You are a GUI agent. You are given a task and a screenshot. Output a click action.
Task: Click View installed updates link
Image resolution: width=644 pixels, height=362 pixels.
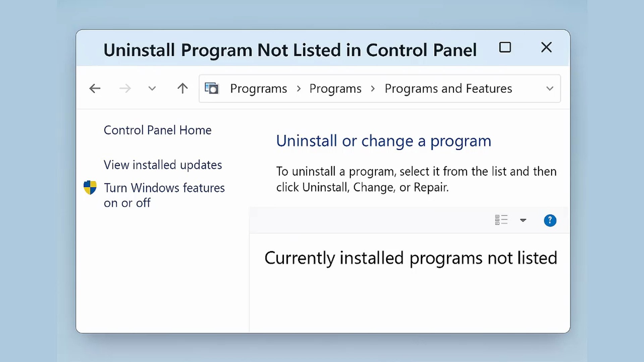(x=163, y=165)
